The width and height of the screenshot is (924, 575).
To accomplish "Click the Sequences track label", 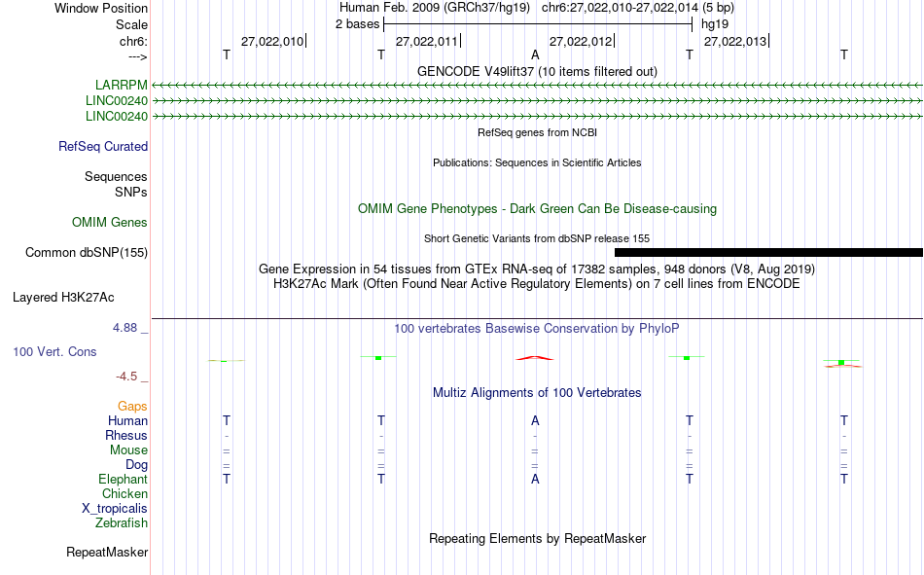I will pyautogui.click(x=116, y=176).
